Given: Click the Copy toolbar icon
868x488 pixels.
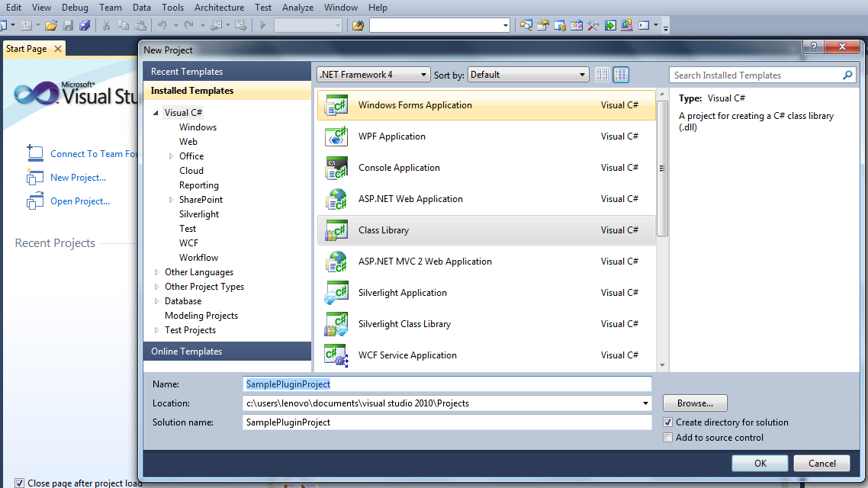Looking at the screenshot, I should coord(124,25).
